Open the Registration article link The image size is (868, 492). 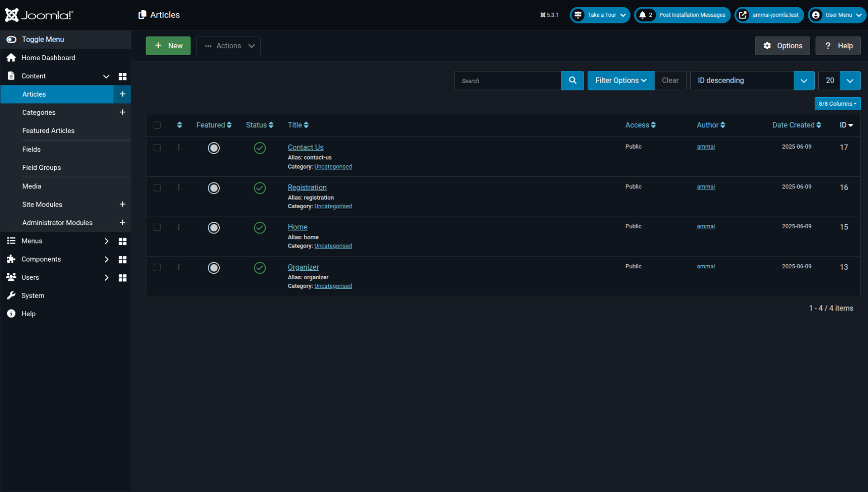tap(307, 187)
